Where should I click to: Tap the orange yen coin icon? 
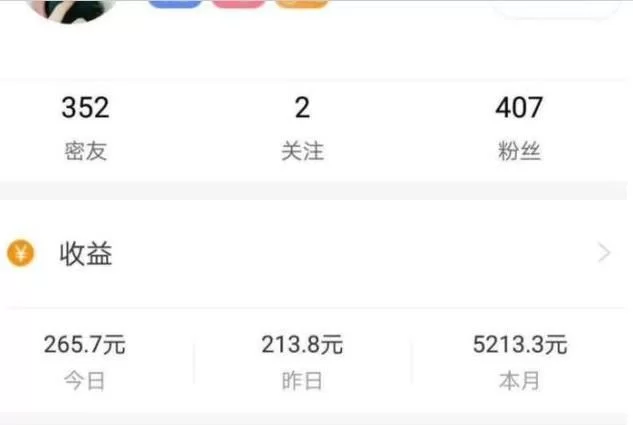(x=21, y=253)
